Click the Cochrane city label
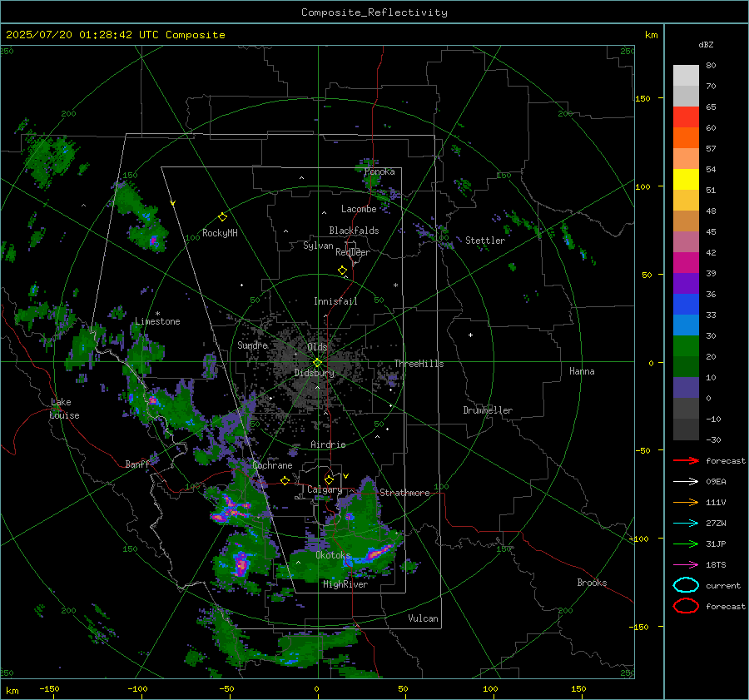The image size is (749, 700). pyautogui.click(x=272, y=465)
